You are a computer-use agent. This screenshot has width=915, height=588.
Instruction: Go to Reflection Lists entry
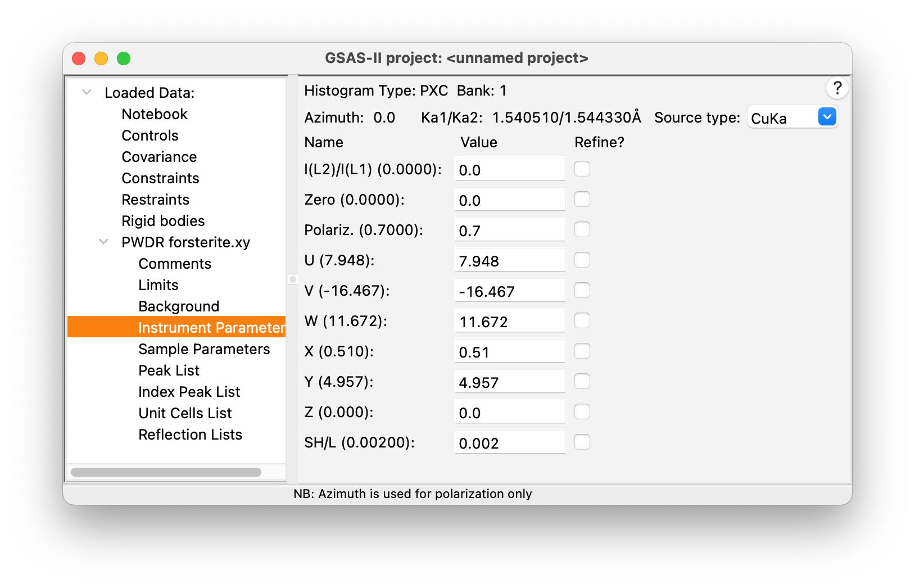pyautogui.click(x=190, y=435)
